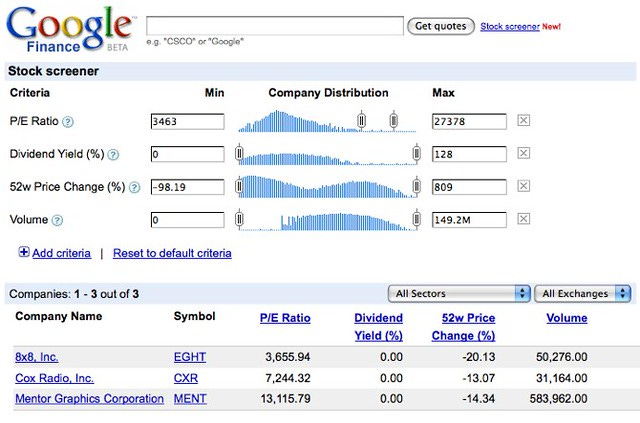
Task: Click the Volume Max field
Action: point(469,220)
